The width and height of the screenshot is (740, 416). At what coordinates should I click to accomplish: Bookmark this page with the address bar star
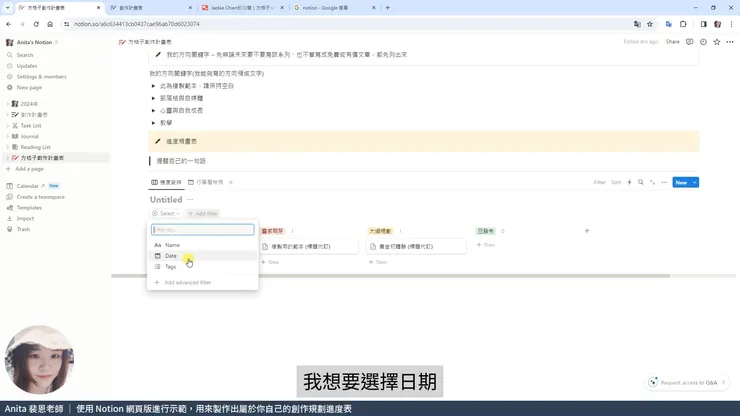point(650,24)
